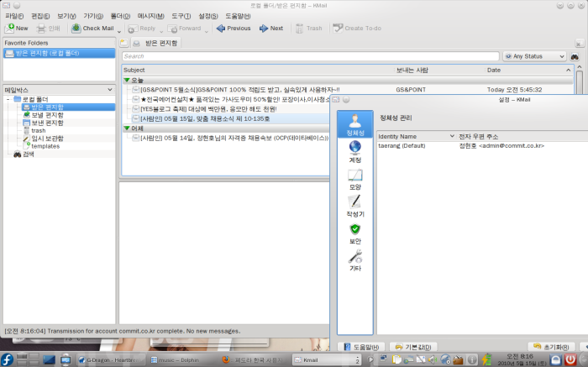
Task: Select the 보안 security settings section
Action: (354, 233)
